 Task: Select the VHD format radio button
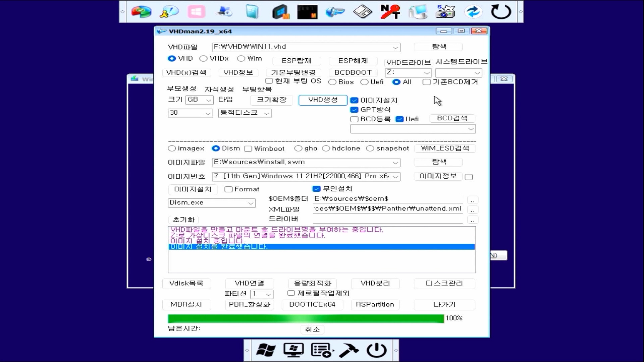172,58
